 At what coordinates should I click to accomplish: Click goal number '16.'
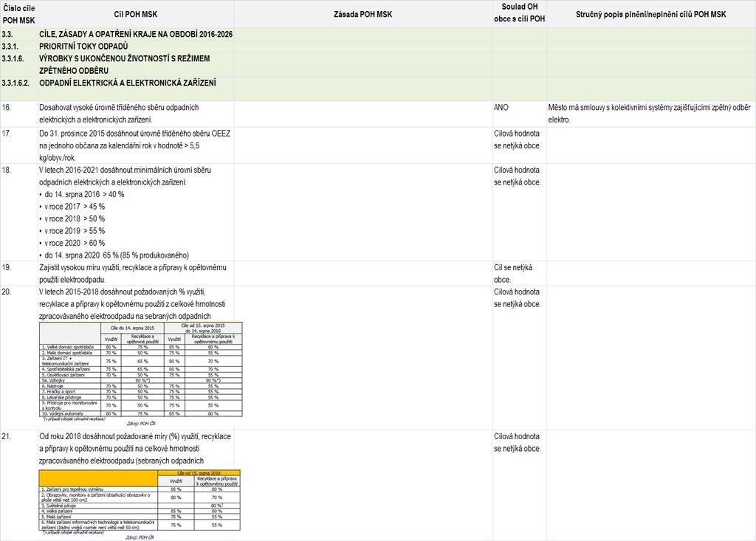pyautogui.click(x=6, y=108)
